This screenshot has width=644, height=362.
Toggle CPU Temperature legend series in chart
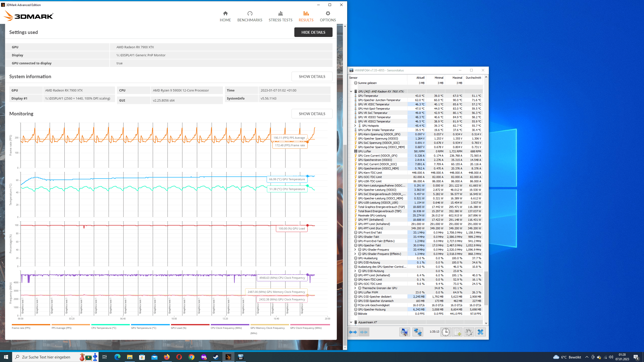[104, 328]
